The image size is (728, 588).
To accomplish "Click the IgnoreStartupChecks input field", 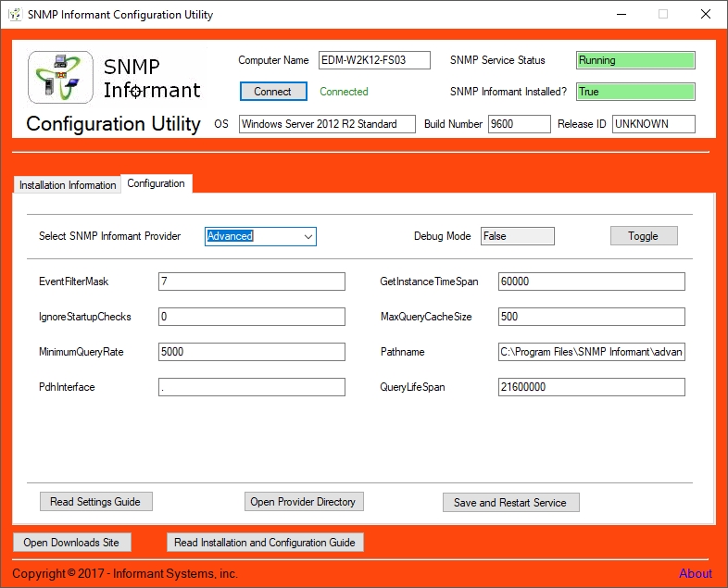I will point(252,317).
